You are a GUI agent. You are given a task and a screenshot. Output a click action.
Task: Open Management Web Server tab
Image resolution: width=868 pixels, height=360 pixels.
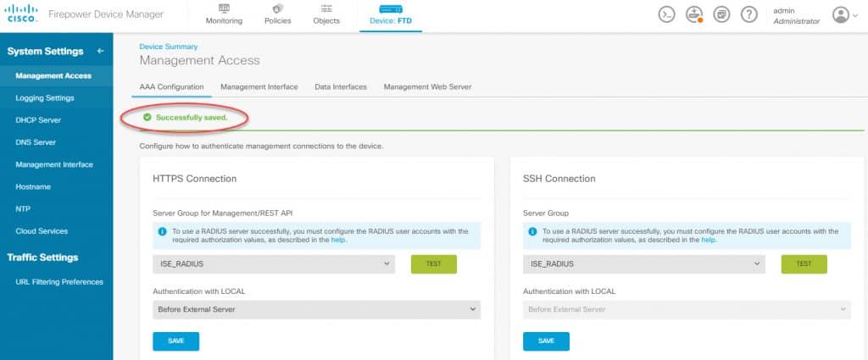coord(427,86)
